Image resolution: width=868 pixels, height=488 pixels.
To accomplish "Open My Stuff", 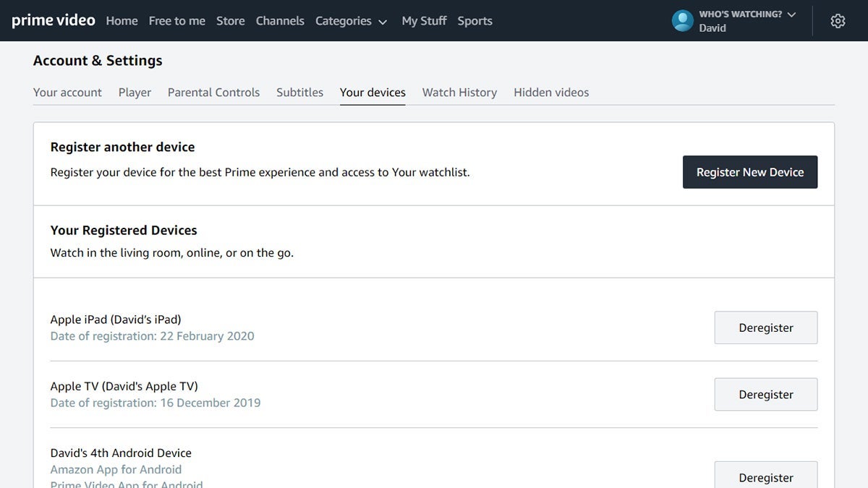I will pyautogui.click(x=424, y=21).
